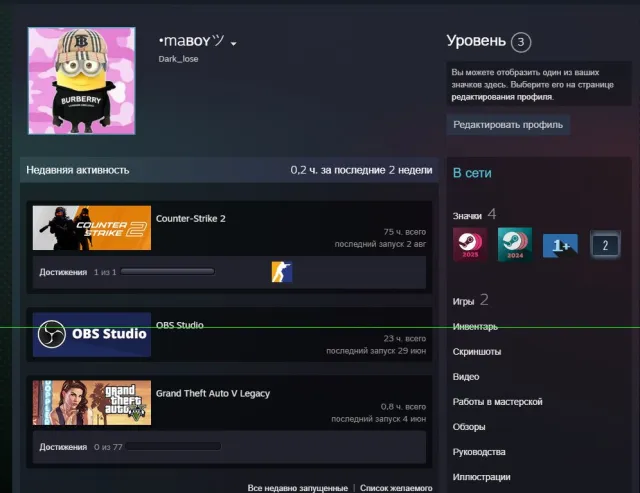The image size is (640, 493).
Task: Open the Steam 2024 badge
Action: [x=515, y=244]
